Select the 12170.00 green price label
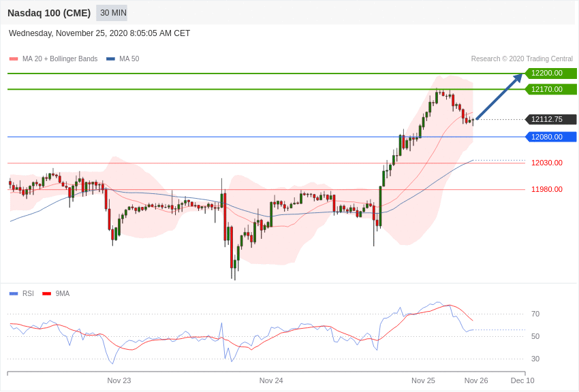The width and height of the screenshot is (579, 392). [548, 89]
